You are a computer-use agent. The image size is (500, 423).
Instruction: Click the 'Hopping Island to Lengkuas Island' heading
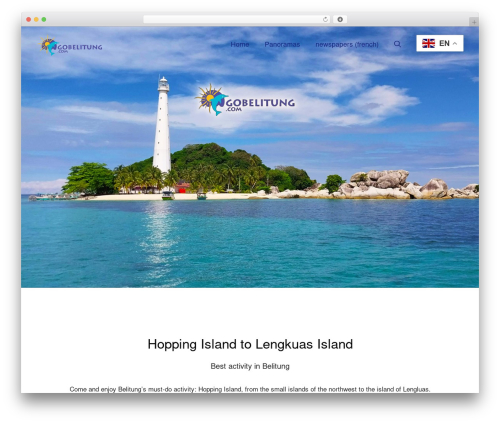coord(250,344)
